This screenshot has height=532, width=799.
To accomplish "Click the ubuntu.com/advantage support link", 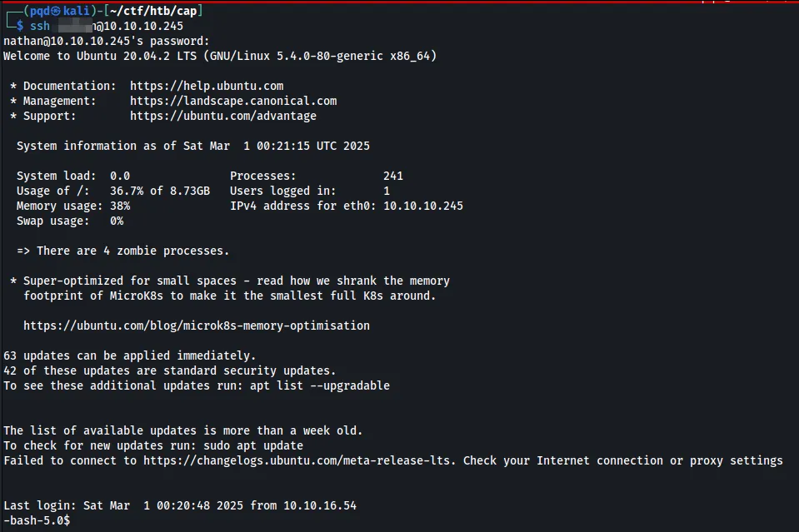I will pos(223,116).
